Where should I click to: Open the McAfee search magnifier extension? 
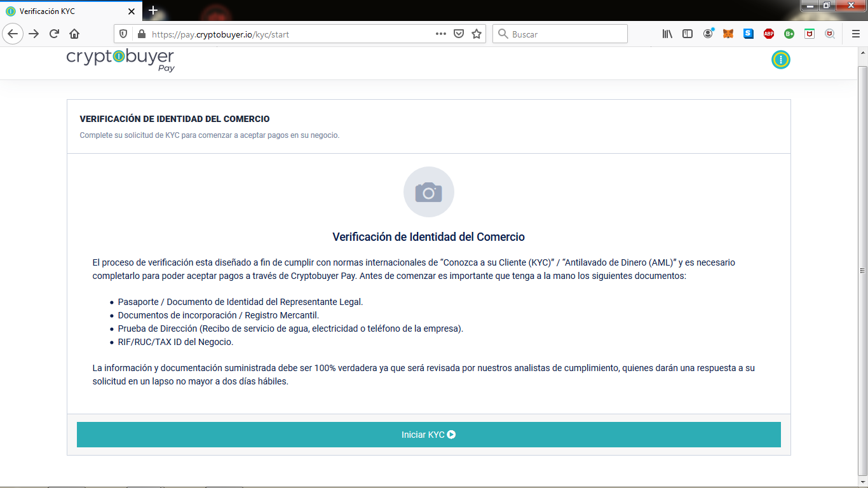(830, 34)
